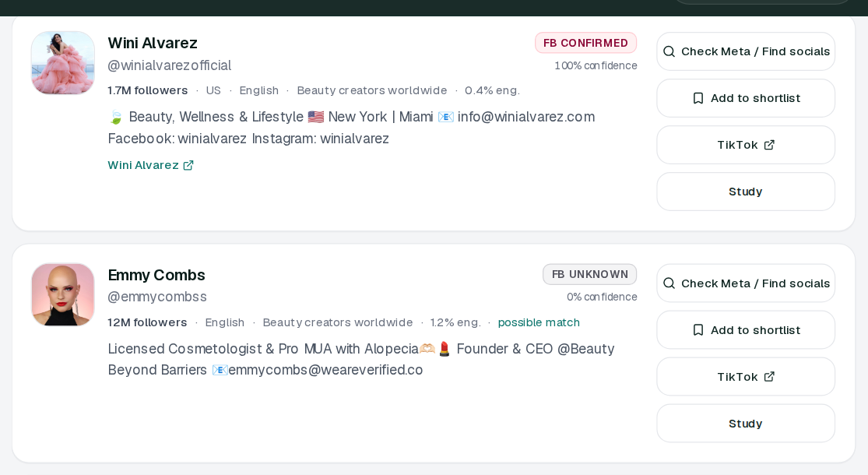Viewport: 868px width, 475px height.
Task: Click the external link icon in Wini Alvarez's TikTok button
Action: pos(769,145)
